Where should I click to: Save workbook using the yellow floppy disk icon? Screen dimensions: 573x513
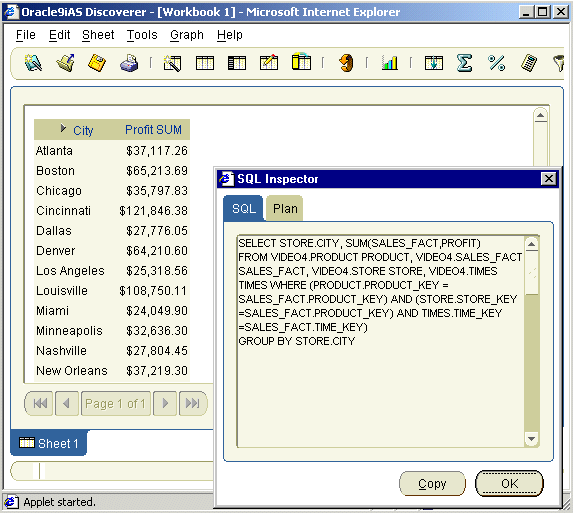point(97,63)
